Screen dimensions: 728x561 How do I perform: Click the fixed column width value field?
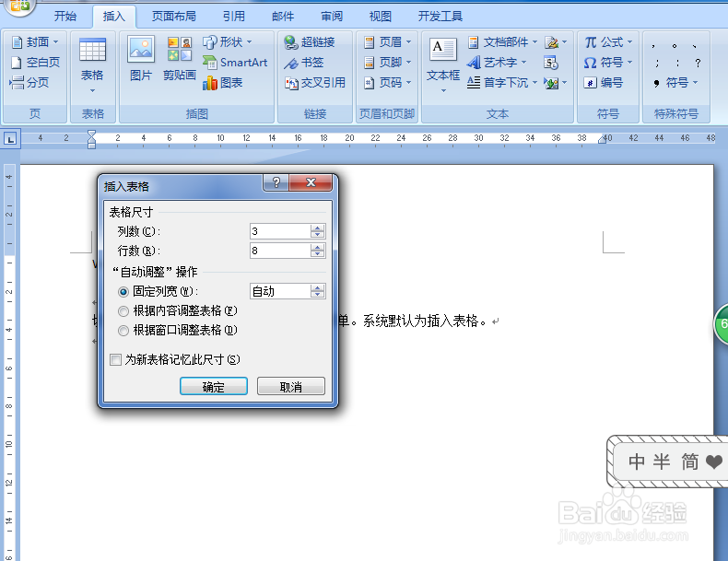point(280,291)
